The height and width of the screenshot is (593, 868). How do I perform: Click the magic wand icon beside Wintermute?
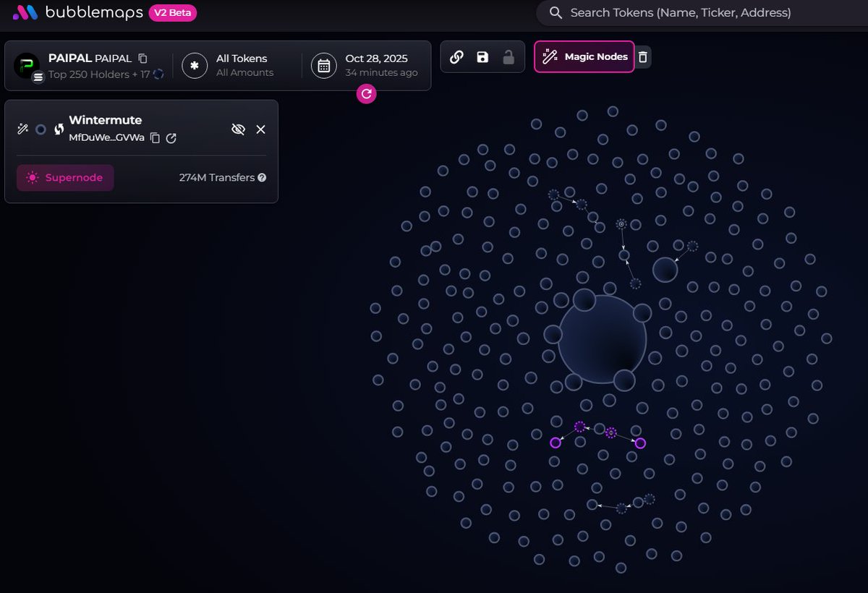tap(22, 129)
